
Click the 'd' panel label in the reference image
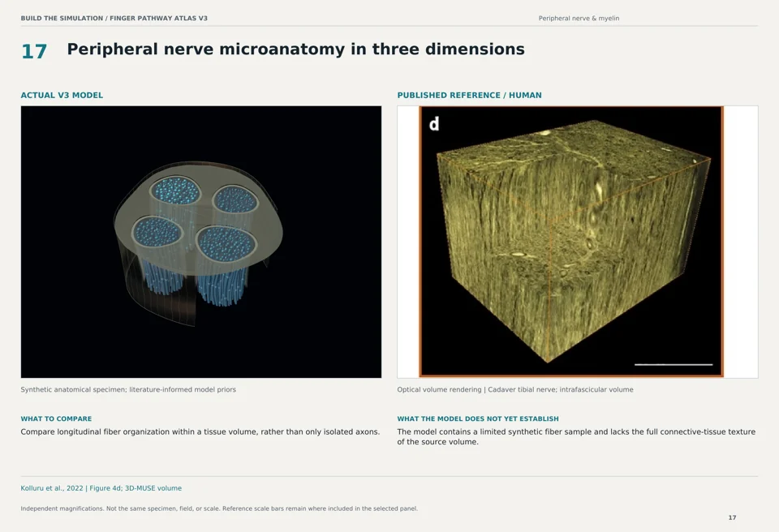click(x=433, y=124)
